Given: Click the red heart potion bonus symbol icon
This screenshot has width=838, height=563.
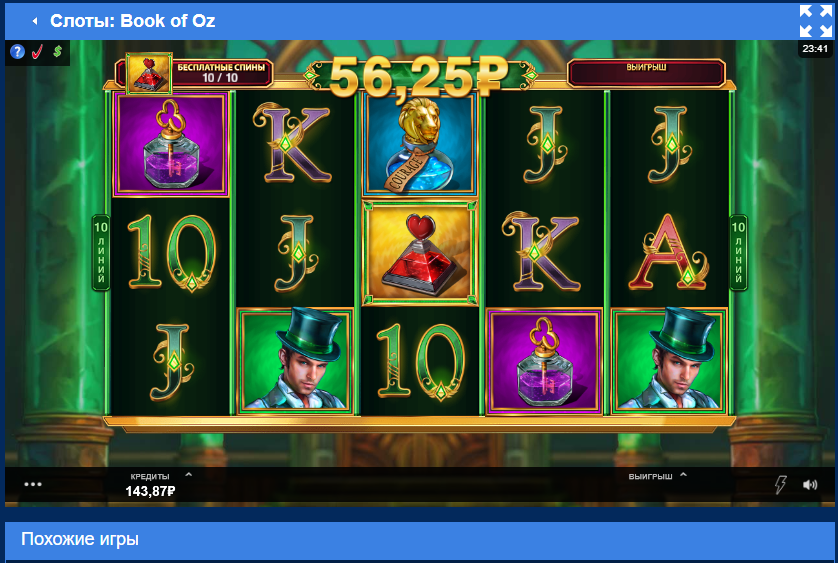Looking at the screenshot, I should point(149,73).
